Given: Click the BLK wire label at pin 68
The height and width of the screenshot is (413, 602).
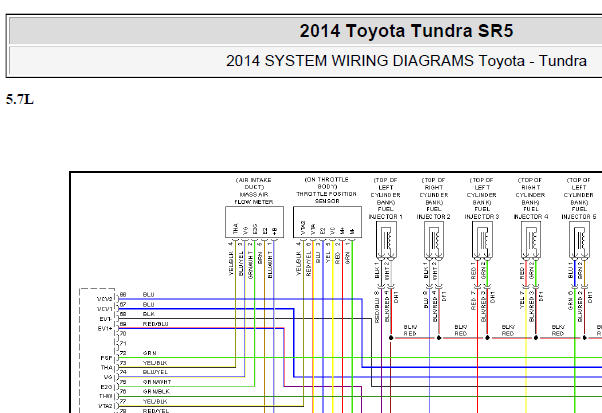Looking at the screenshot, I should pyautogui.click(x=148, y=314).
